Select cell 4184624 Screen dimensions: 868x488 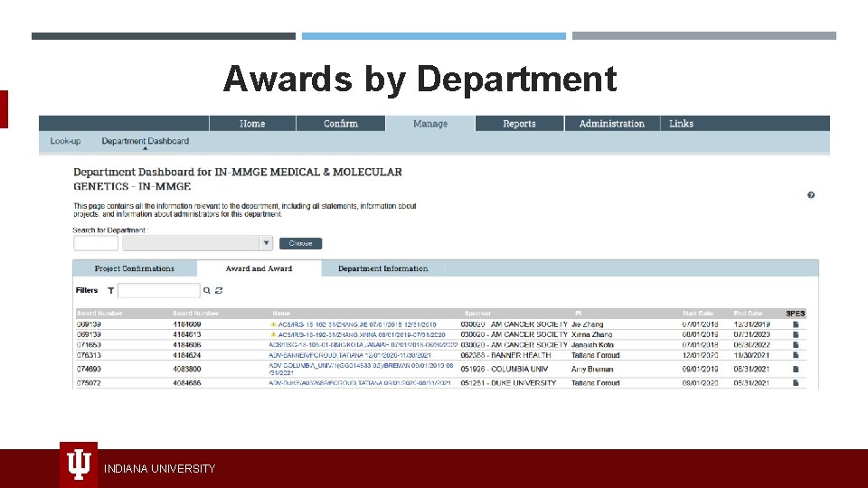187,355
